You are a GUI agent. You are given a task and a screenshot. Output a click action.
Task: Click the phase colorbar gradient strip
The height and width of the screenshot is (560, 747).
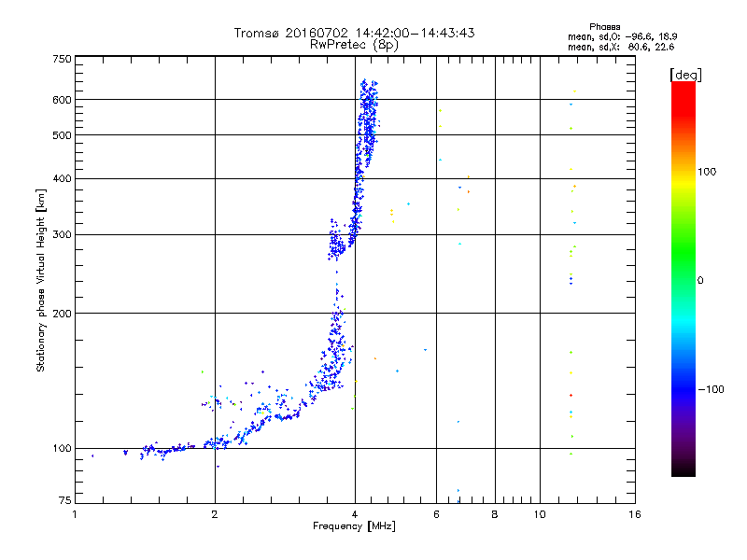pos(684,278)
